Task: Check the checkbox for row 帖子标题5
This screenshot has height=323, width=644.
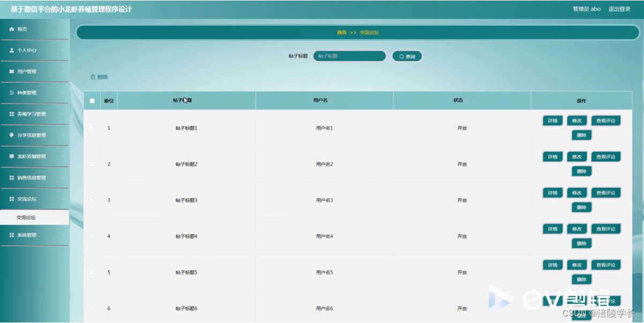Action: (92, 272)
